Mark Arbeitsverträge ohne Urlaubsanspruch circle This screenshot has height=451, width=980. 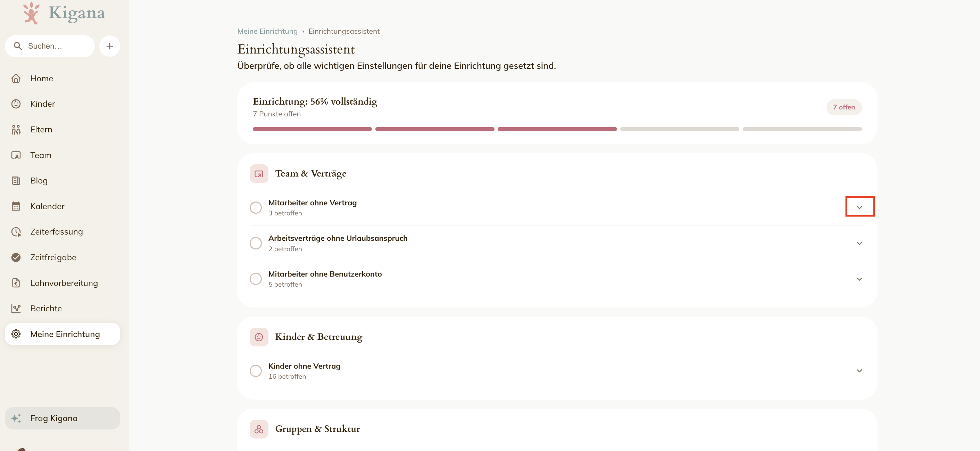tap(256, 243)
